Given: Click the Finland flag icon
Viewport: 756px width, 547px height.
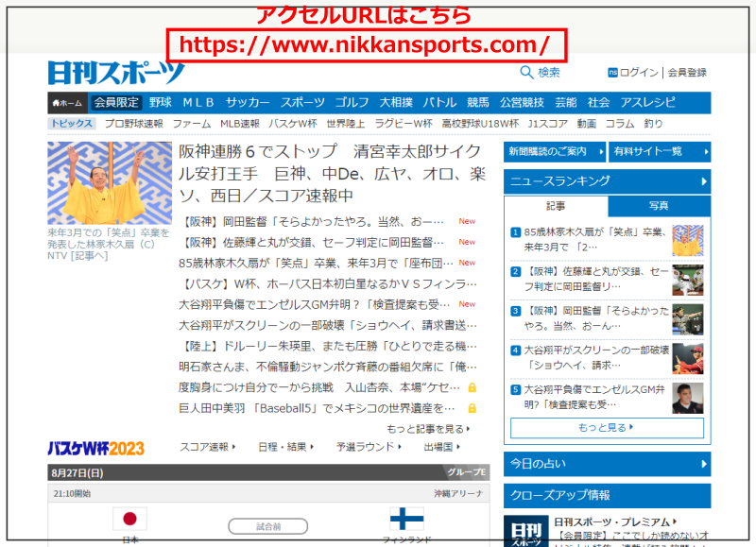Looking at the screenshot, I should coord(406,519).
